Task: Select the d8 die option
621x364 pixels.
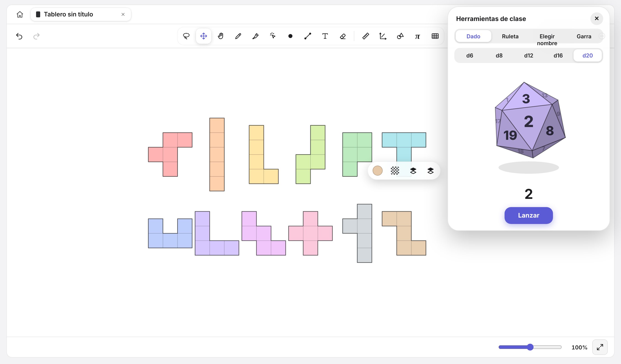Action: tap(499, 55)
